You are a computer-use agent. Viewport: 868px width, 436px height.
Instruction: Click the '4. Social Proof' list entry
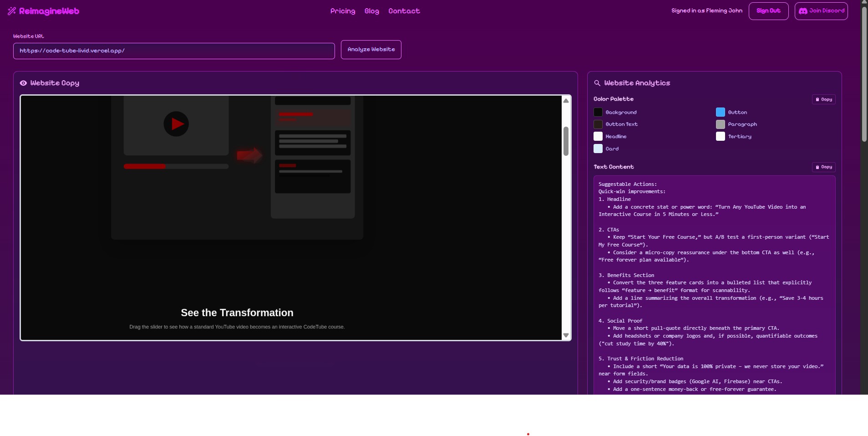click(620, 321)
